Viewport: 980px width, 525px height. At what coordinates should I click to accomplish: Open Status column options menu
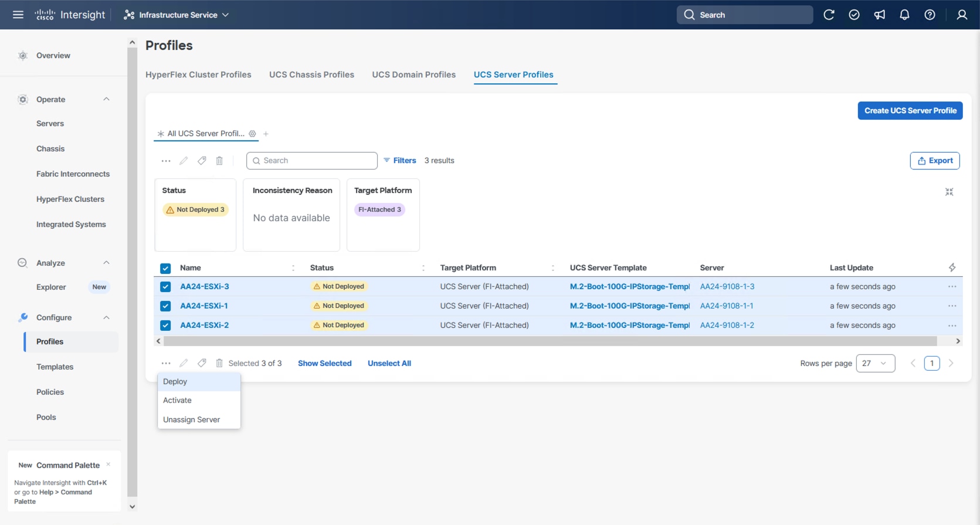click(x=423, y=267)
